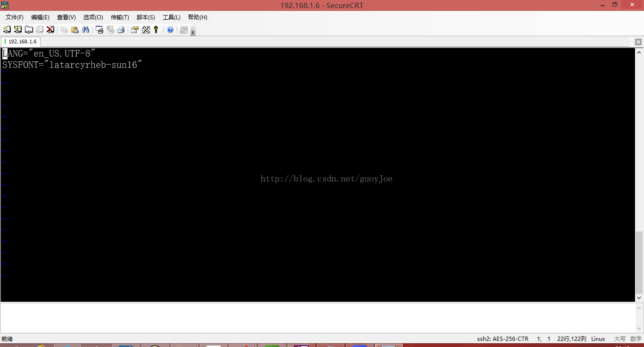The width and height of the screenshot is (644, 347).
Task: Open SecureCRT help with the question mark icon
Action: click(171, 29)
